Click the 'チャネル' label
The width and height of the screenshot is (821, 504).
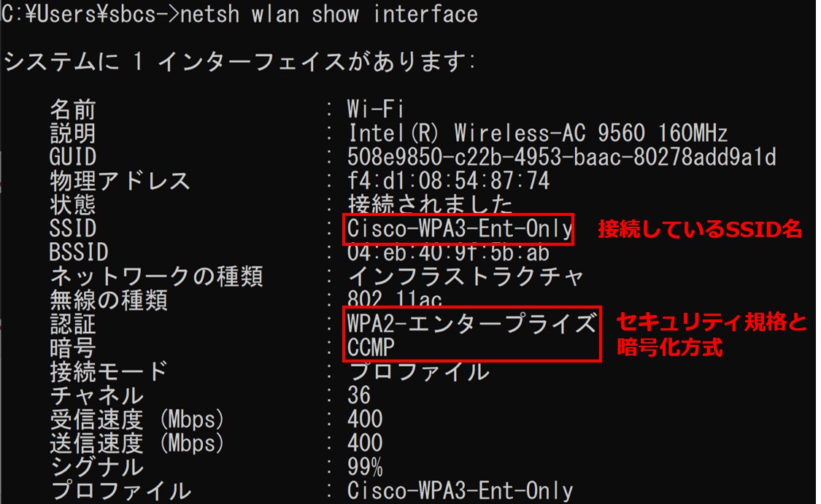tap(97, 395)
